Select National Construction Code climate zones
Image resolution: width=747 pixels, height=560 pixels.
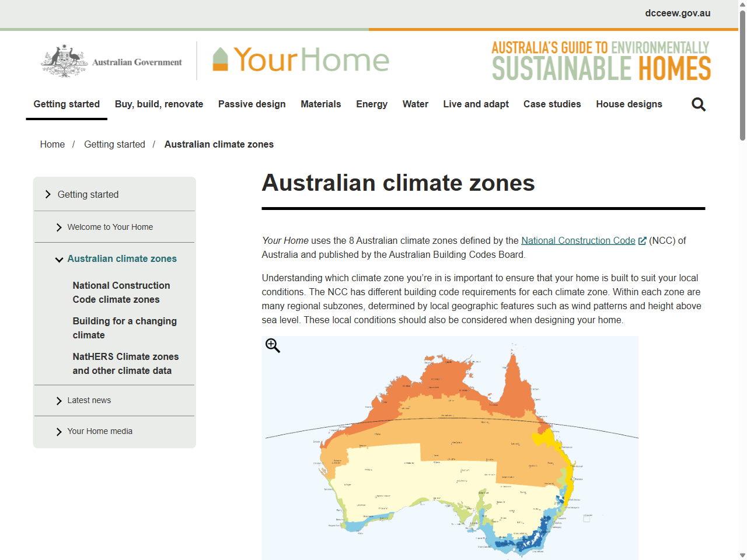tap(121, 292)
